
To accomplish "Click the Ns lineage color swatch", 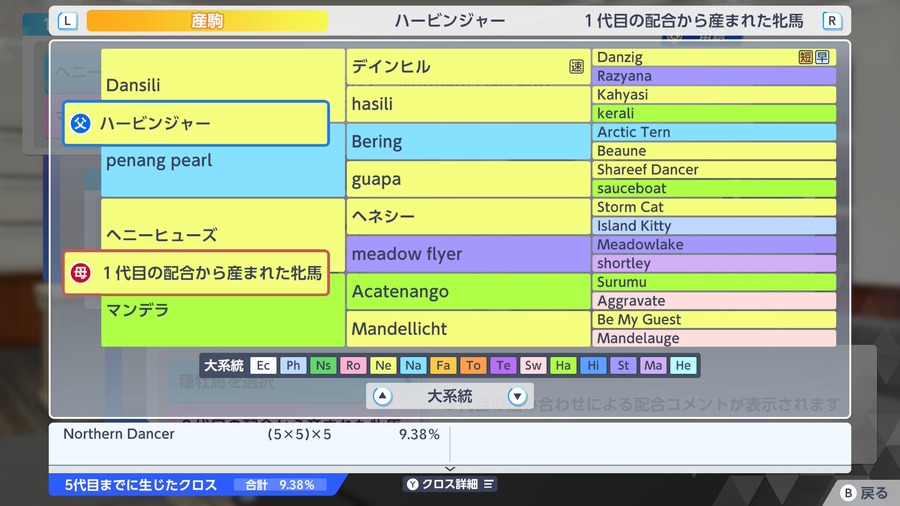I will click(323, 365).
